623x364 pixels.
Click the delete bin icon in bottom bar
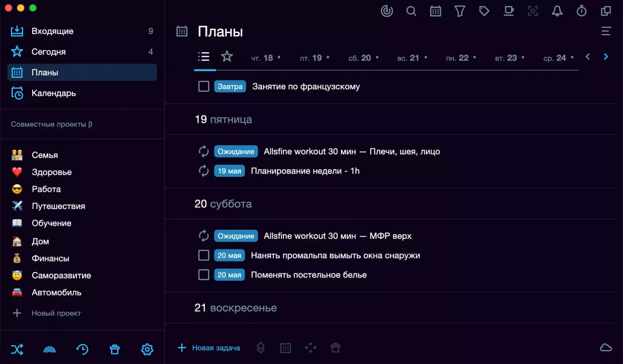pyautogui.click(x=335, y=348)
